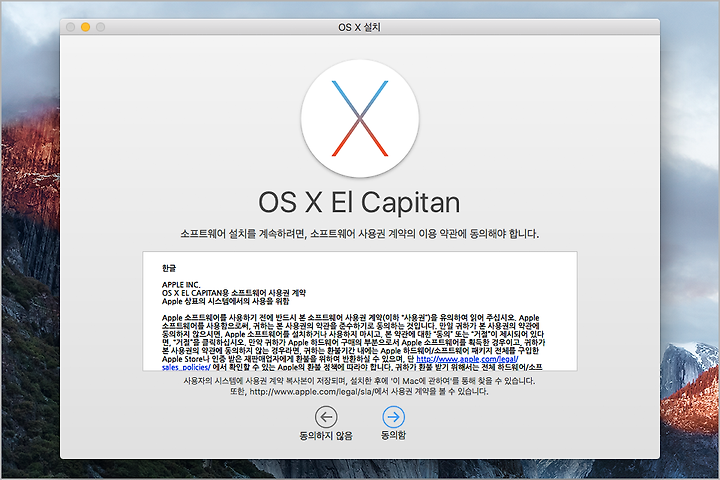This screenshot has width=720, height=480.
Task: Select the 동의하지 않음 label
Action: click(326, 435)
